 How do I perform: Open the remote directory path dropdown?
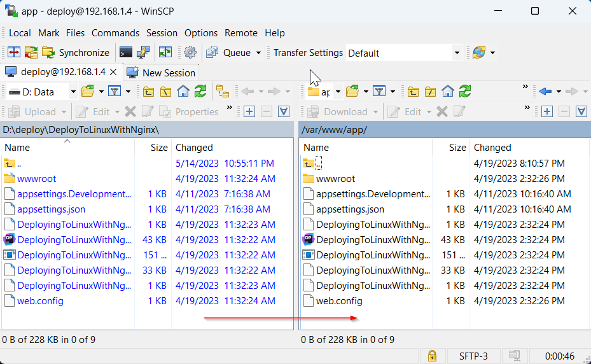[338, 92]
